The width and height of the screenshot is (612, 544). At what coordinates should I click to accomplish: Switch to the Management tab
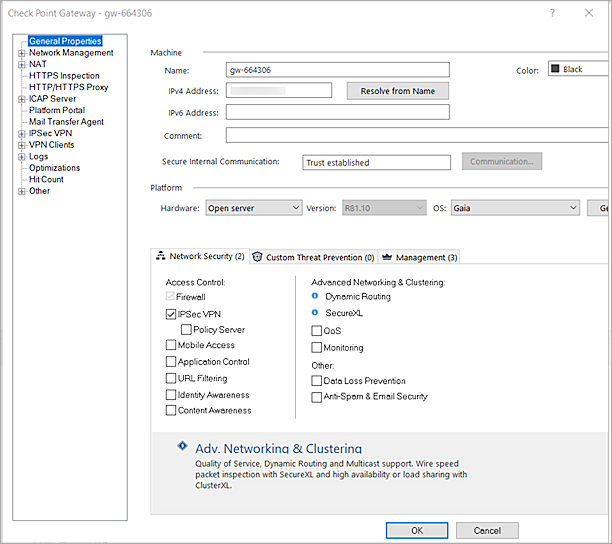420,257
